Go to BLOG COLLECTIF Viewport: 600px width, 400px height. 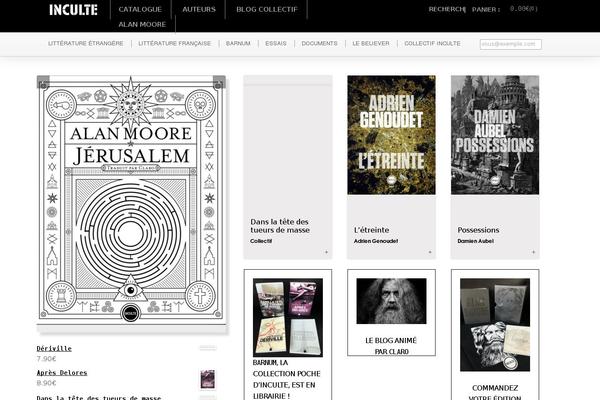point(267,9)
